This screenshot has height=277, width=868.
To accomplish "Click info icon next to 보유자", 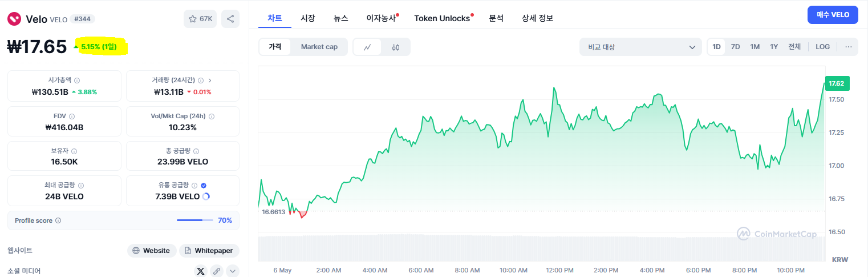I will (x=75, y=151).
